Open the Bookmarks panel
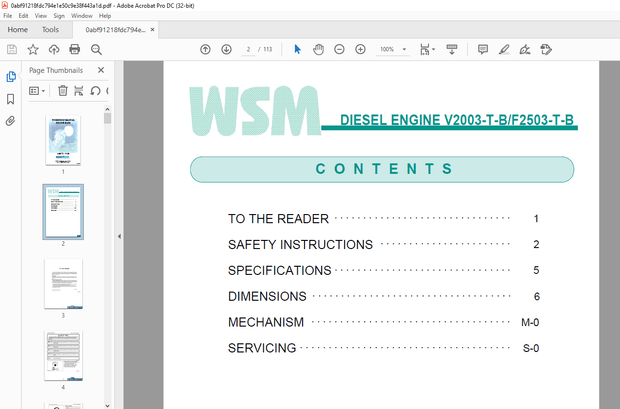The width and height of the screenshot is (620, 409). click(x=11, y=99)
